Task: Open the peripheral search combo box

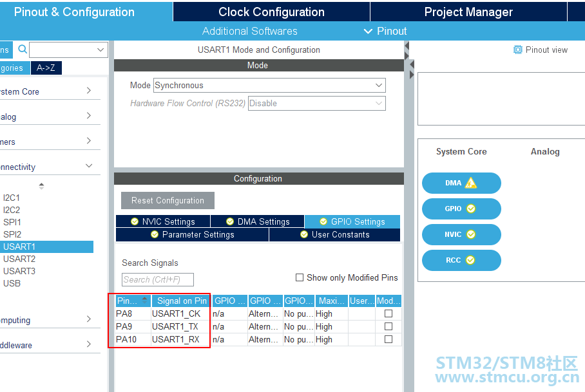Action: (69, 50)
